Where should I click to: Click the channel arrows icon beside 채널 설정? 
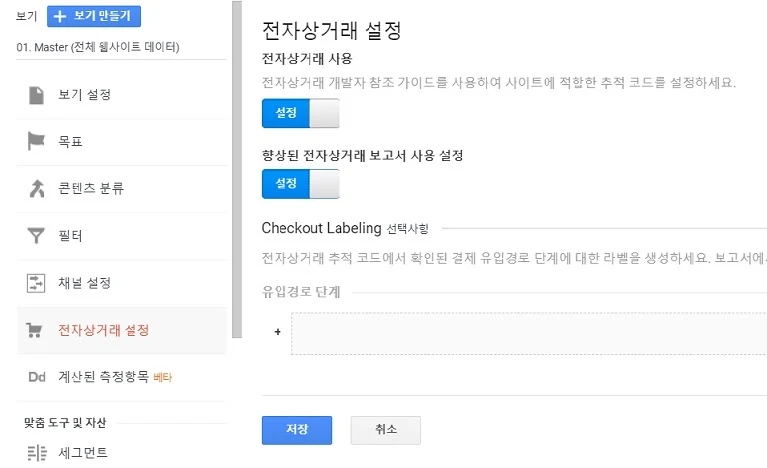pyautogui.click(x=37, y=283)
